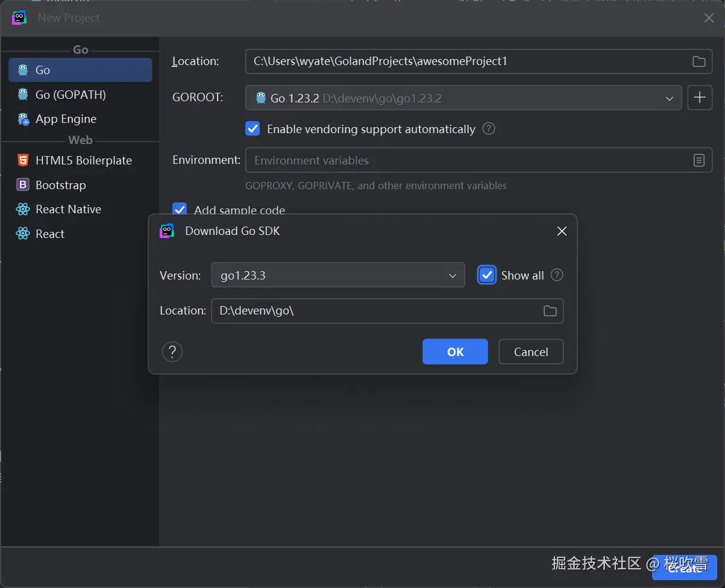The width and height of the screenshot is (725, 588).
Task: Click the Environment variables input field
Action: (x=479, y=160)
